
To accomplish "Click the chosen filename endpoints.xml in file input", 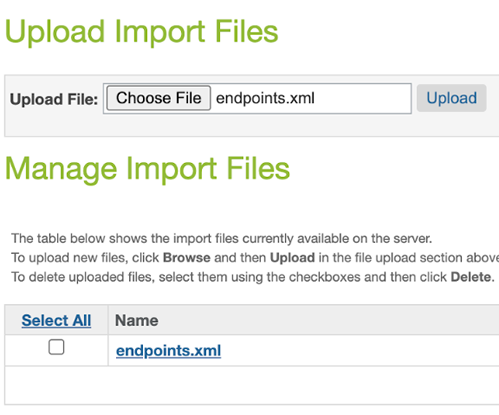I will (265, 98).
